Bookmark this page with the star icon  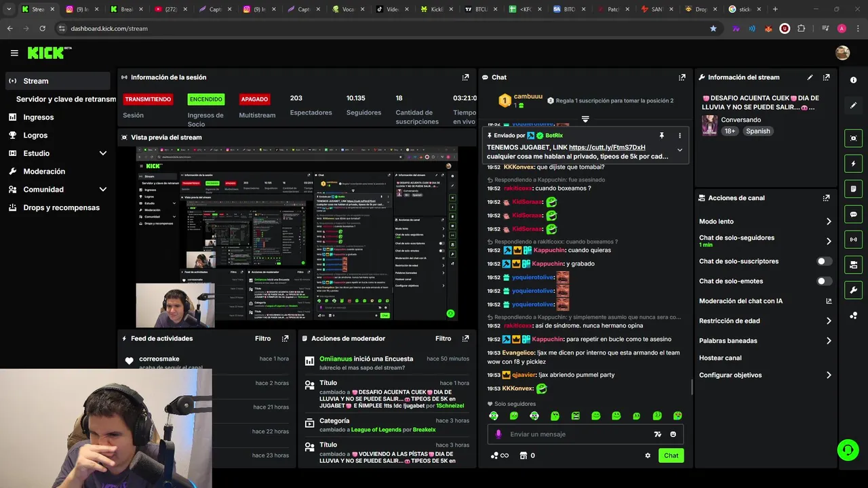pos(713,28)
